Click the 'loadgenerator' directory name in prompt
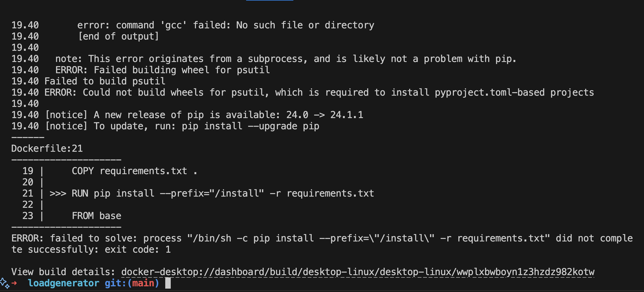Screen dimensions: 644x292 64,283
